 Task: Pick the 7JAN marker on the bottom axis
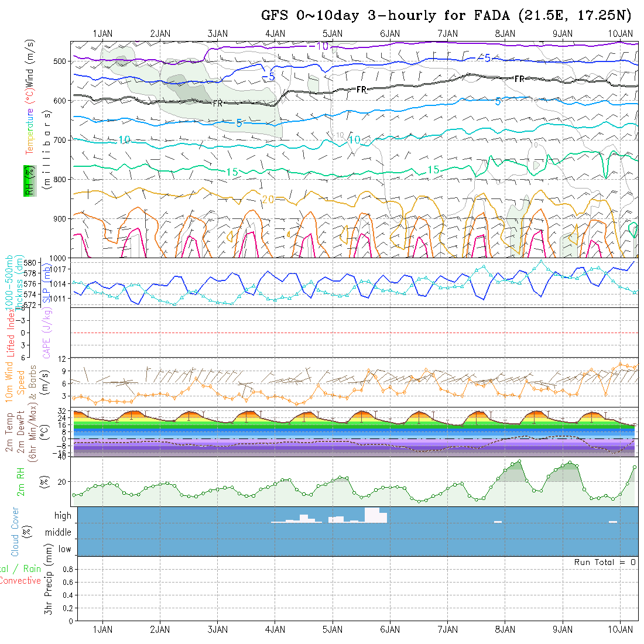[447, 629]
